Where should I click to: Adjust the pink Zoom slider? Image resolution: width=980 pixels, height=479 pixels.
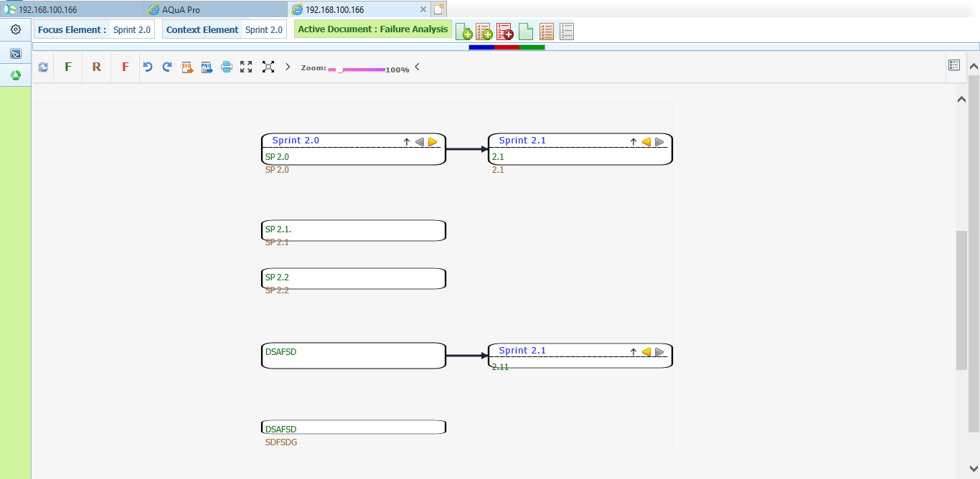357,70
